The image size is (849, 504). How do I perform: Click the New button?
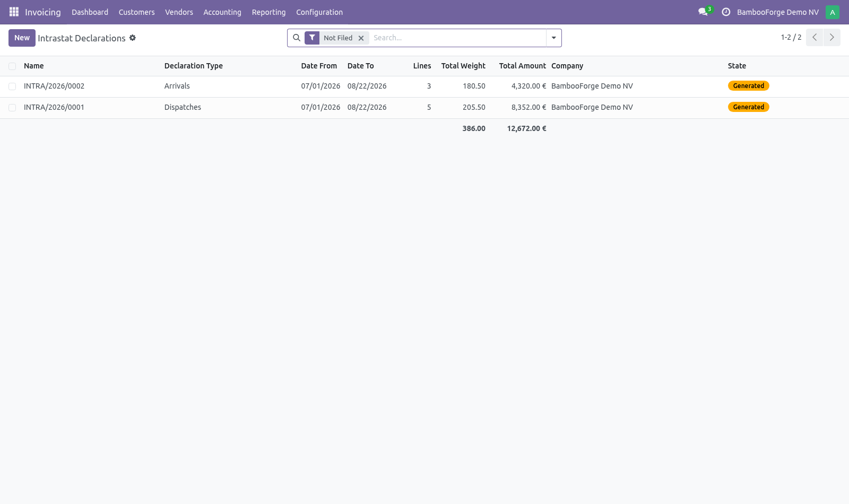pyautogui.click(x=22, y=38)
